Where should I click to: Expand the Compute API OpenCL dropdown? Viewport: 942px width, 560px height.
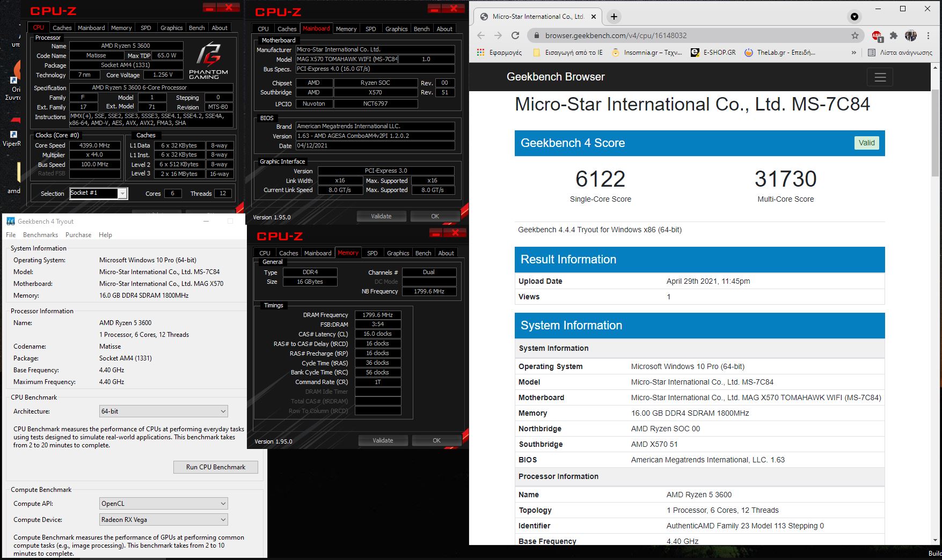coord(164,504)
